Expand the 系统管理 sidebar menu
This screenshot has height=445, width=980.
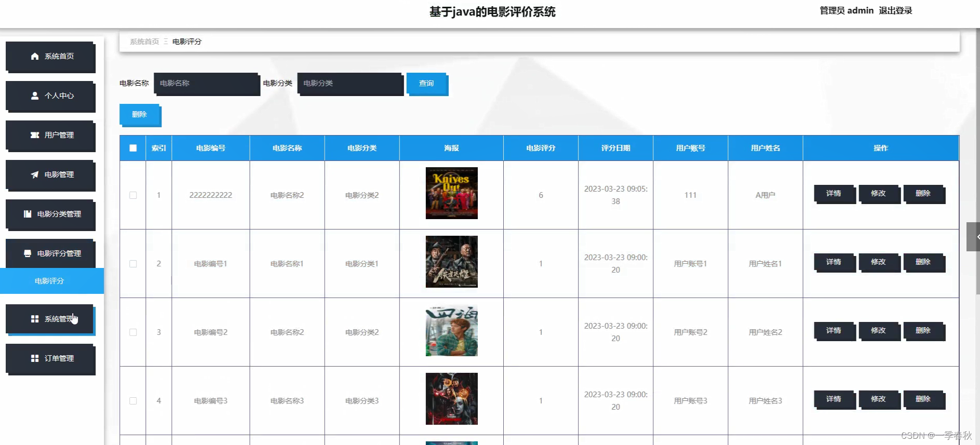point(50,319)
